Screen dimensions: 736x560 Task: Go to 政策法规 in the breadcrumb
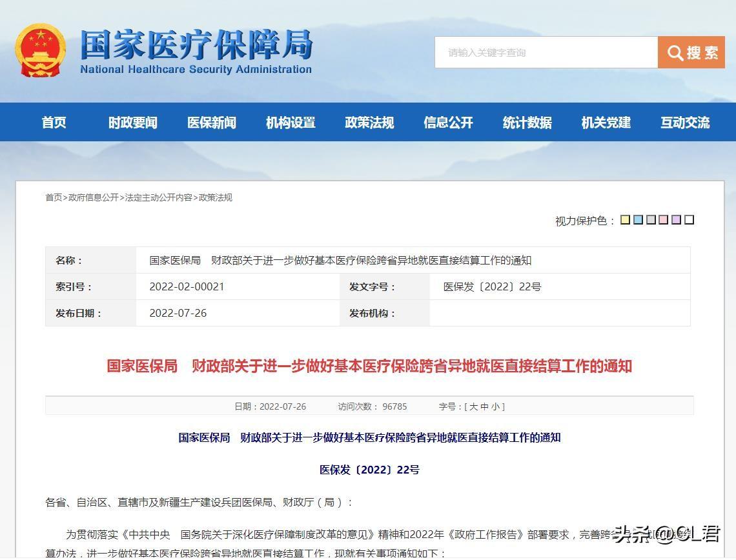tap(216, 197)
